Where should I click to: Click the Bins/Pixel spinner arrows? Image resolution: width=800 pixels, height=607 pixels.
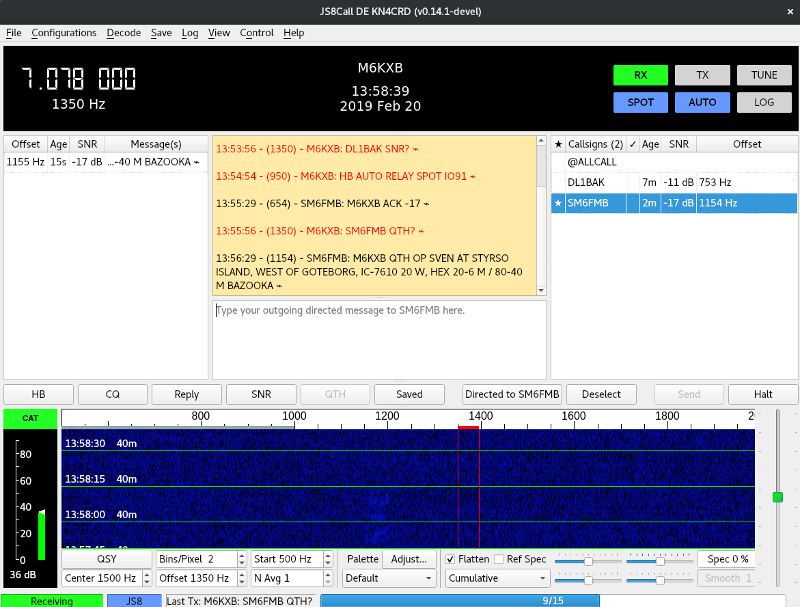241,559
